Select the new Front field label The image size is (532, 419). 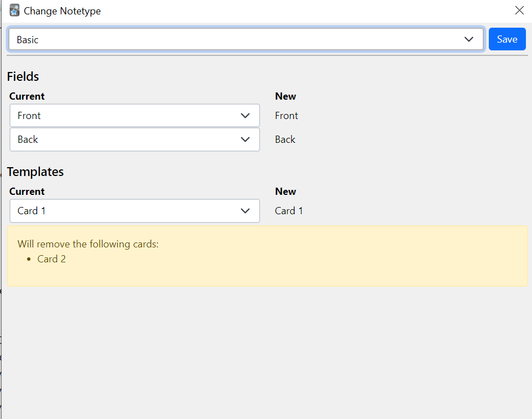[x=286, y=116]
